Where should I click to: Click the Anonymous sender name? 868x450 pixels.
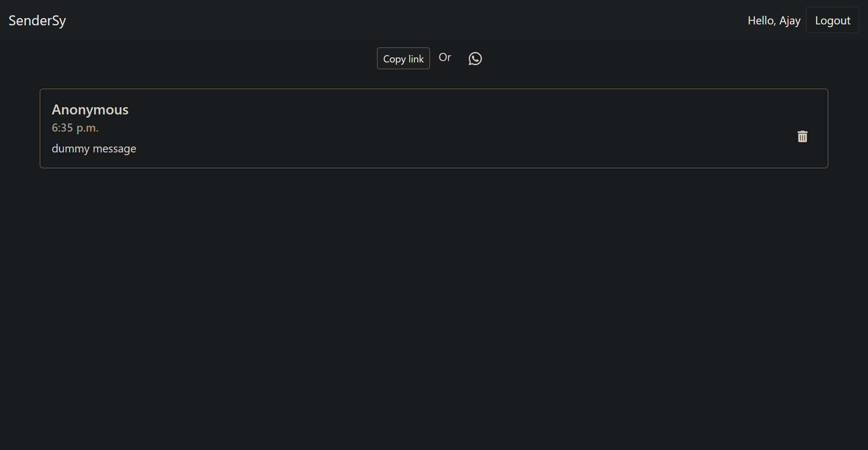90,109
